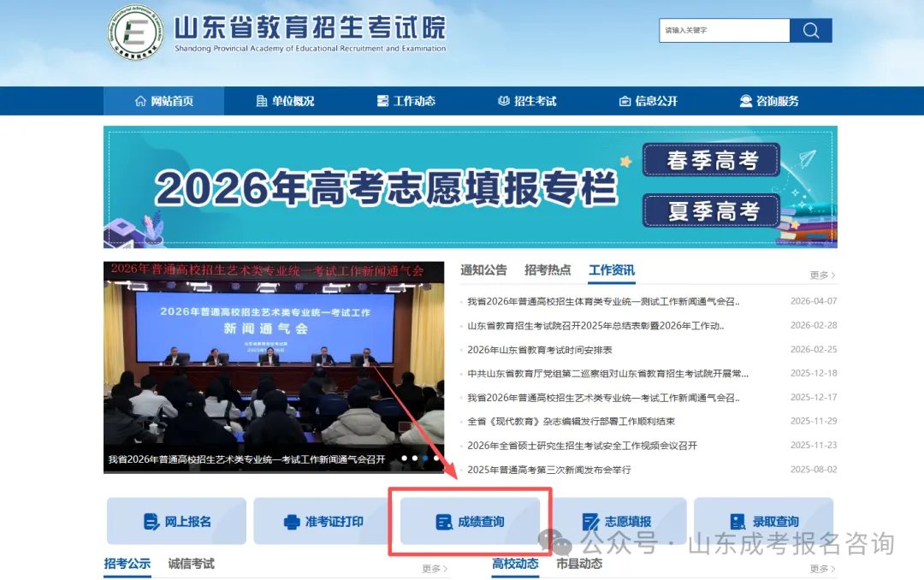
Task: Select the 诚信考试 tab
Action: (191, 564)
